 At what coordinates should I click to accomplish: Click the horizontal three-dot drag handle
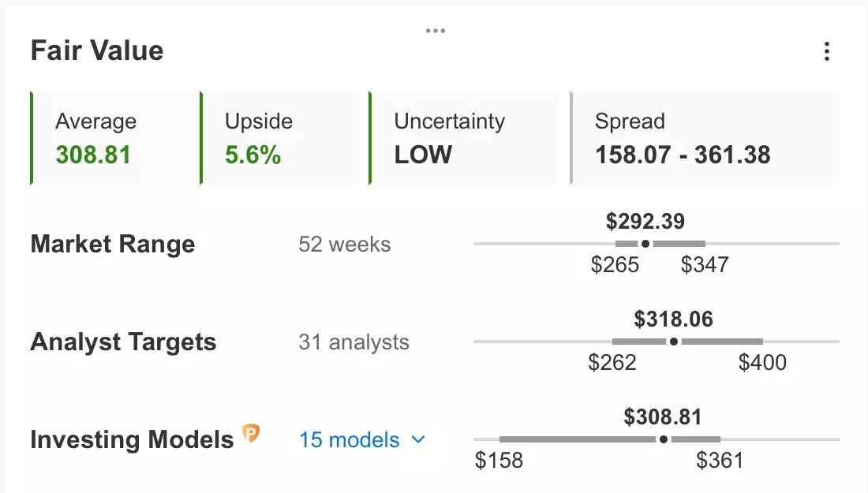(435, 31)
